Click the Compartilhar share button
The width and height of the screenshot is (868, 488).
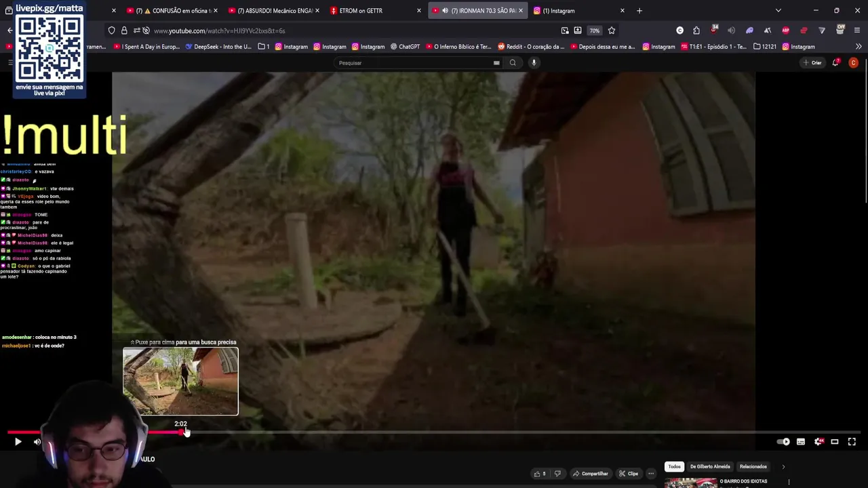[591, 474]
